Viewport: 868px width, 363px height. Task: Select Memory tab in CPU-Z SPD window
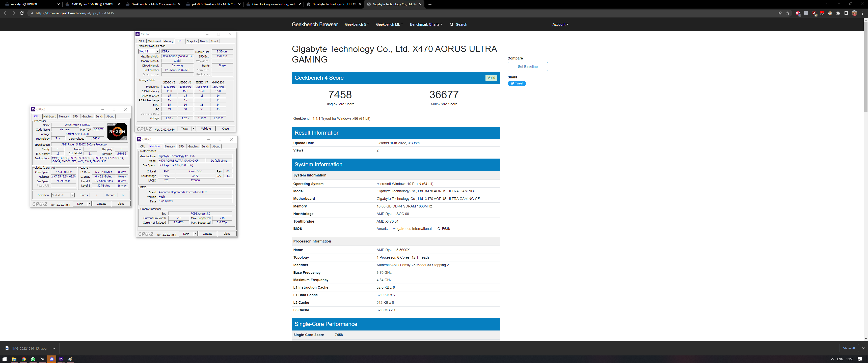[x=168, y=41]
